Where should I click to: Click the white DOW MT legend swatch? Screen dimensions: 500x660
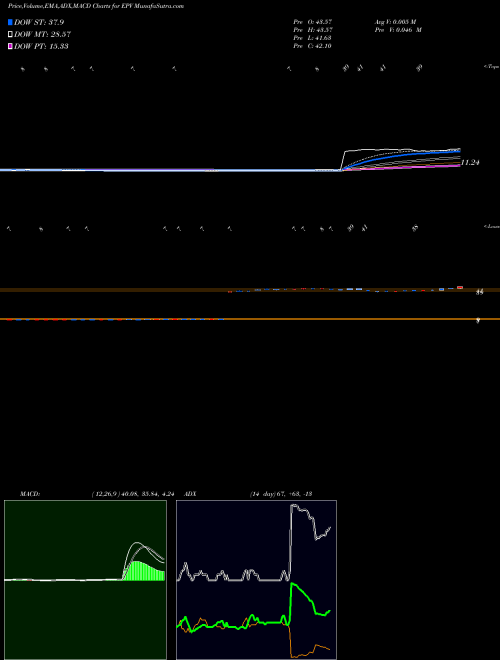tap(10, 34)
